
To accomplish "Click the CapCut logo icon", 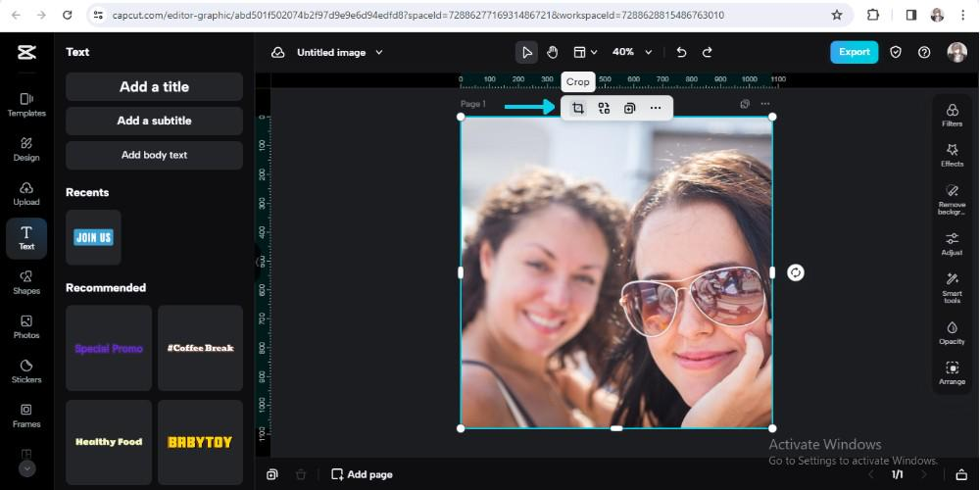I will (x=26, y=53).
